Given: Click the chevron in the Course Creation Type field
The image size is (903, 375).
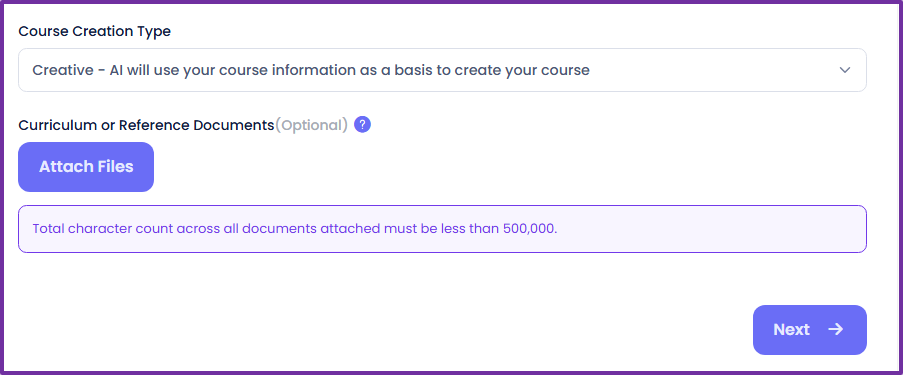Looking at the screenshot, I should 845,70.
